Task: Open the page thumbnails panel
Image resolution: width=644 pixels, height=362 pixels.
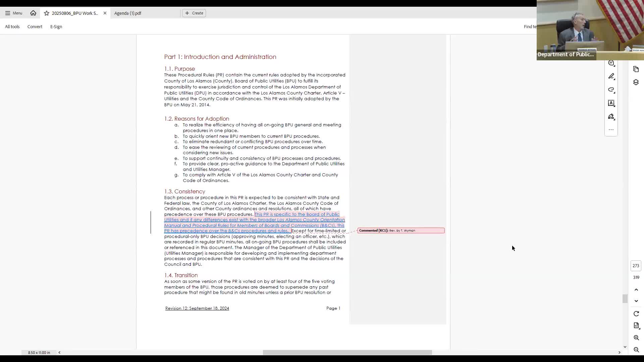Action: pyautogui.click(x=636, y=69)
